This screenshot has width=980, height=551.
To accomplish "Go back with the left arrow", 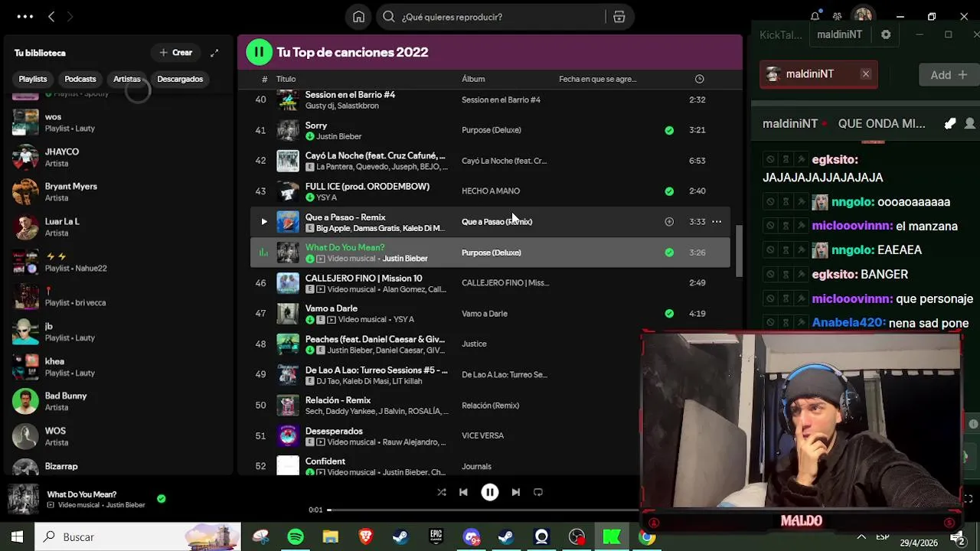I will point(51,17).
